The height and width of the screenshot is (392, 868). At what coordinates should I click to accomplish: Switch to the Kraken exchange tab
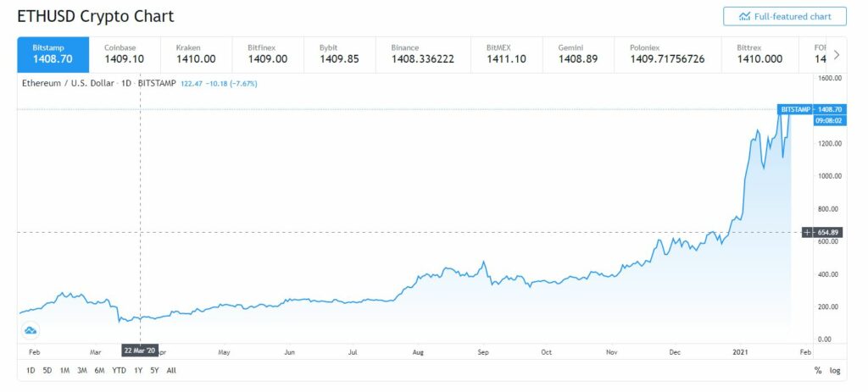tap(197, 55)
